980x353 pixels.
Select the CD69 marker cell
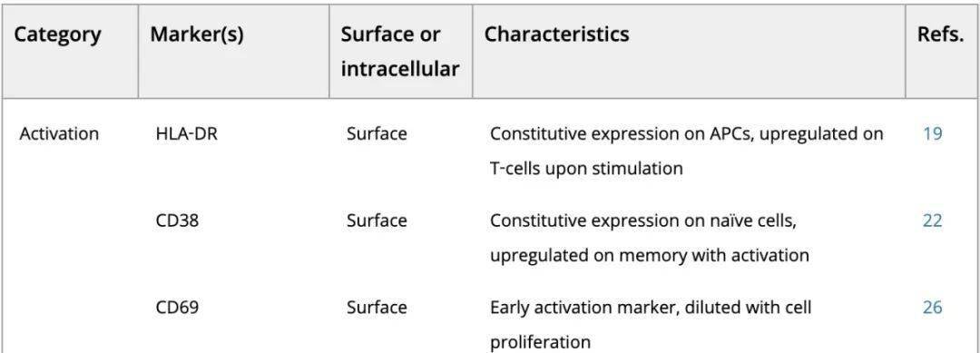pyautogui.click(x=177, y=308)
